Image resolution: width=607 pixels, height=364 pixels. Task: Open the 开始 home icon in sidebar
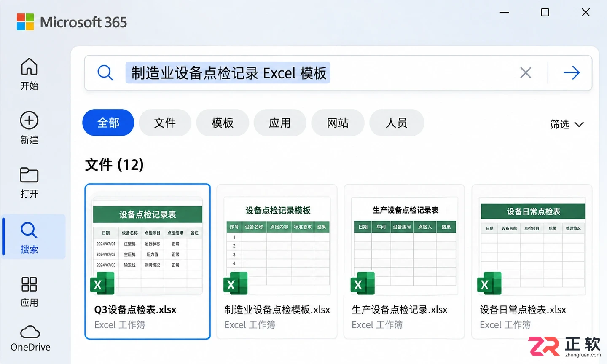[29, 67]
